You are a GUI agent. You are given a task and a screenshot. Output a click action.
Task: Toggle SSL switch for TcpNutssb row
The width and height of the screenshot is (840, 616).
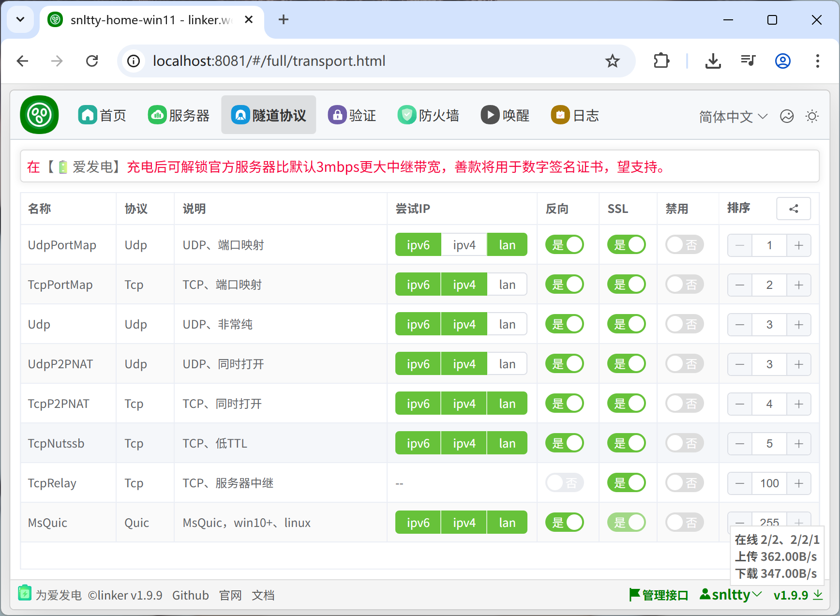626,443
